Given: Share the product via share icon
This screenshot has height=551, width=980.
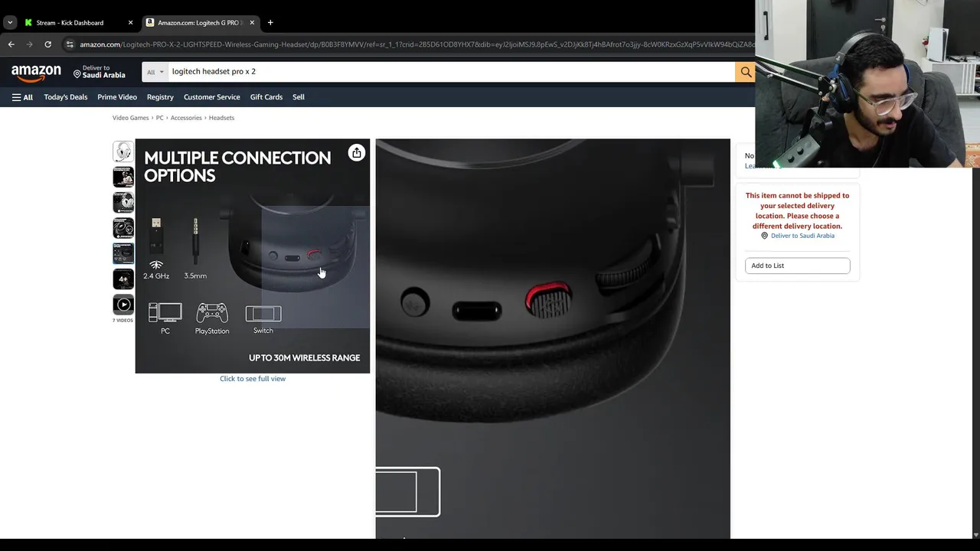Looking at the screenshot, I should tap(356, 153).
